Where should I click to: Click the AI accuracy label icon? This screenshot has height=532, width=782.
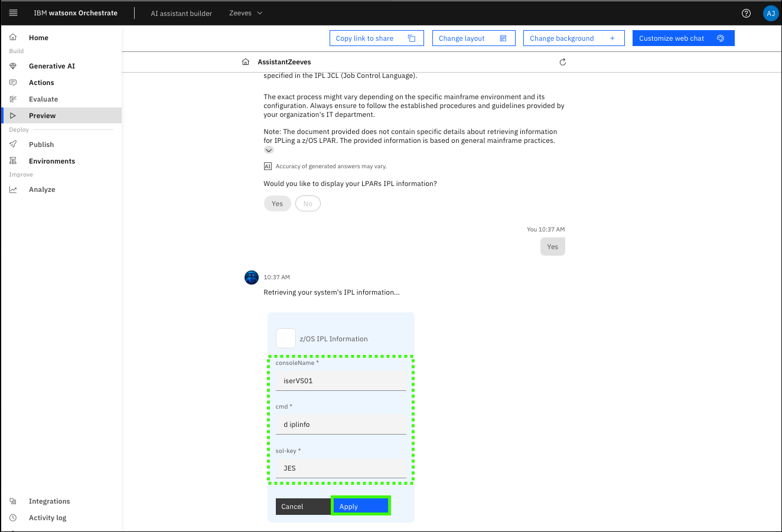268,167
